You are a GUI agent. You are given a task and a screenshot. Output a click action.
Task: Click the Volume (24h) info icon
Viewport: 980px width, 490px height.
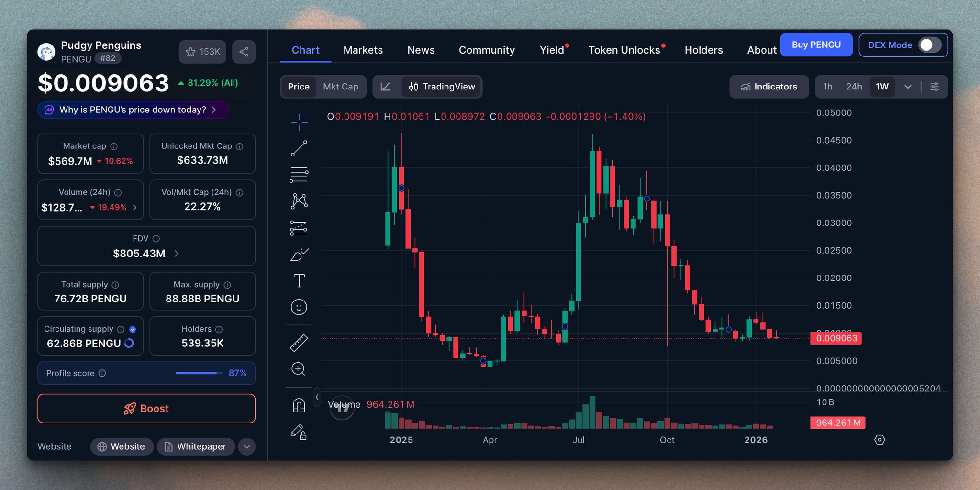pos(118,192)
